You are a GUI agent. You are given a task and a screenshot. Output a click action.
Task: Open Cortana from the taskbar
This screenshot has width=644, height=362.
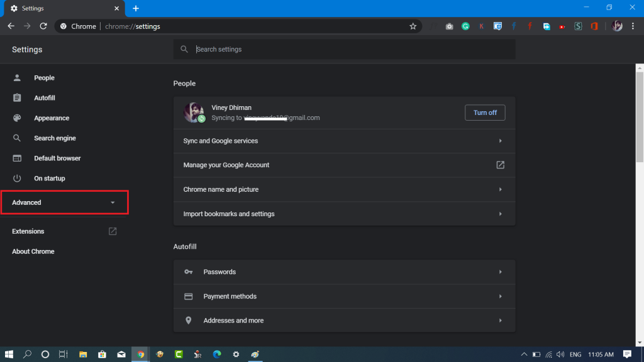point(45,354)
